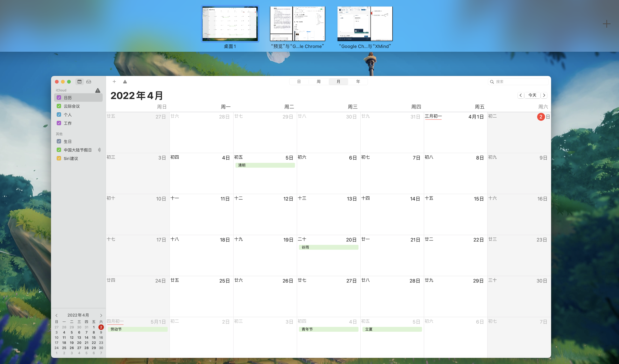Click the 30日 date in the last April week
619x364 pixels.
pos(542,281)
